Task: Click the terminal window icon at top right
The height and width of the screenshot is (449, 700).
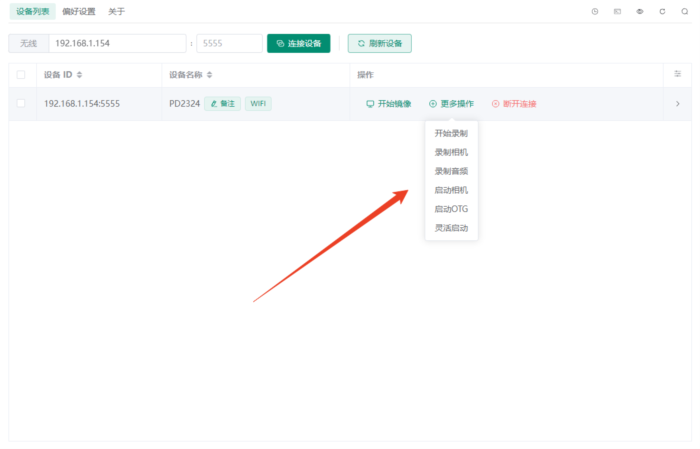Action: [x=617, y=11]
